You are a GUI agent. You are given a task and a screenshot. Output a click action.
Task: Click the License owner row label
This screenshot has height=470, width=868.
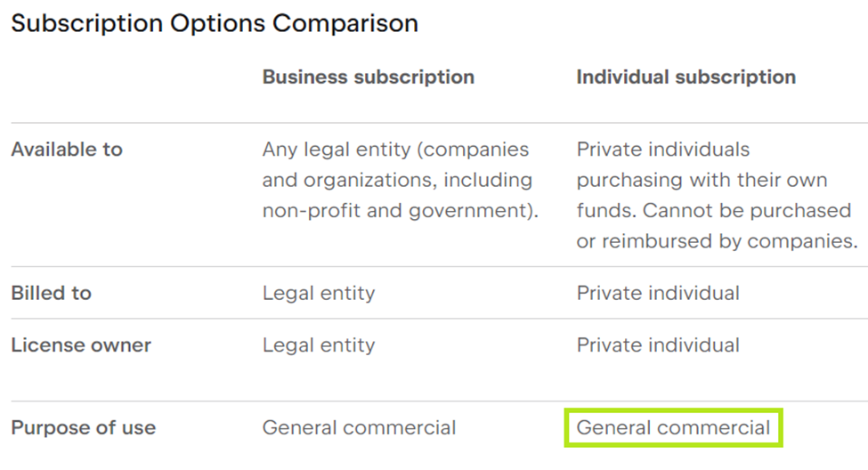pos(81,345)
